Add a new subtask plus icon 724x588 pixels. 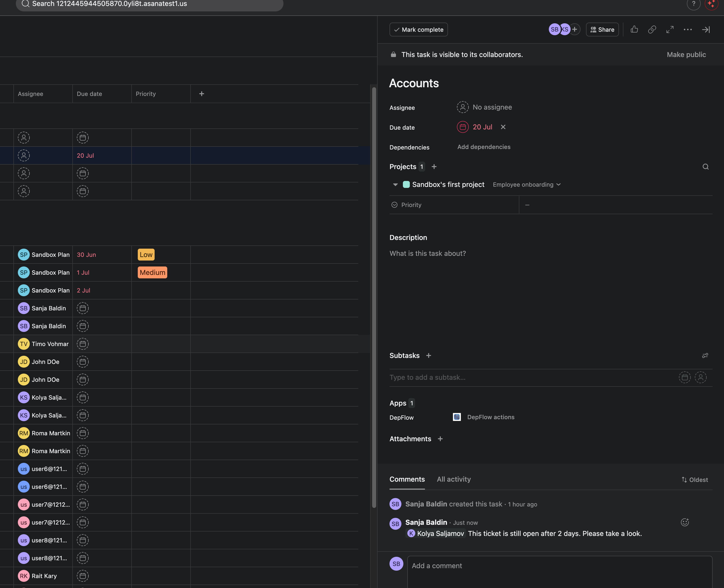pyautogui.click(x=428, y=356)
